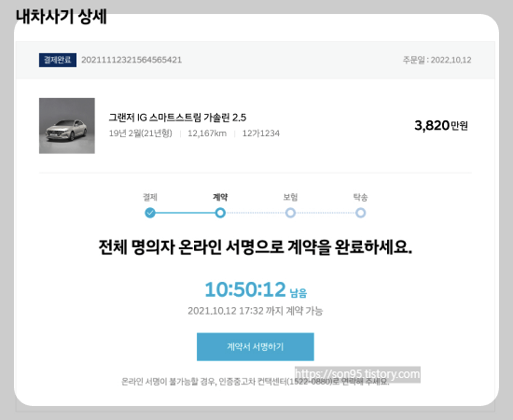The height and width of the screenshot is (420, 513).
Task: Click the 2021.10.12 17:32 까지 계약 가능 text
Action: pos(256,311)
